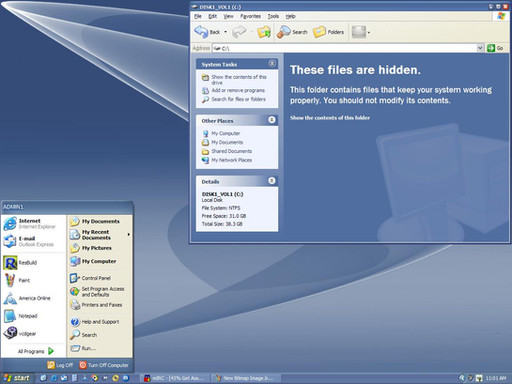
Task: Toggle the Folders pane button
Action: click(328, 32)
